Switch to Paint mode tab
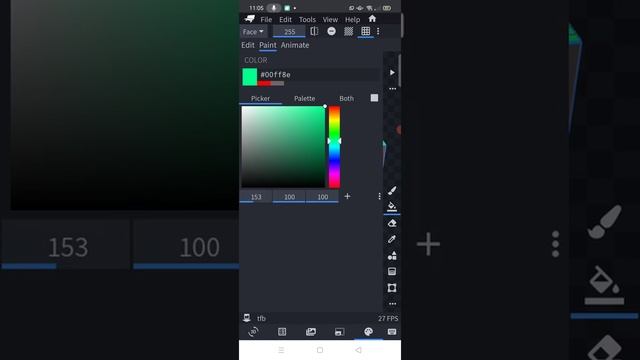The height and width of the screenshot is (360, 640). tap(268, 45)
